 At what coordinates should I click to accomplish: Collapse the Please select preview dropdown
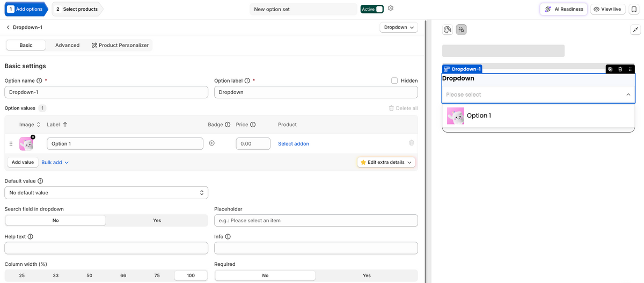(538, 95)
